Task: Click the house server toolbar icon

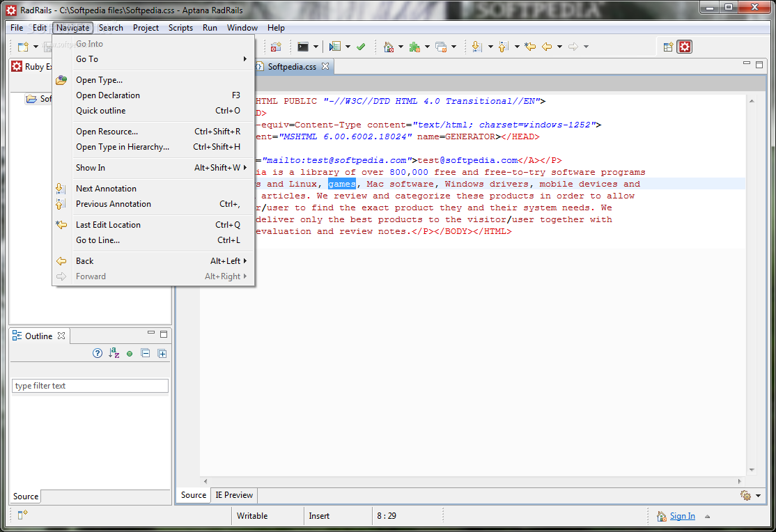Action: tap(389, 47)
